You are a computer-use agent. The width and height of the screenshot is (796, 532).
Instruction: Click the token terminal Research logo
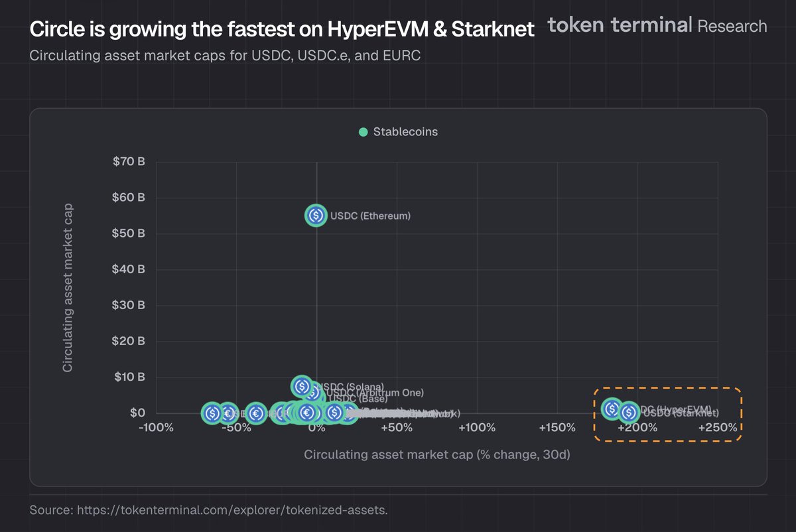657,26
